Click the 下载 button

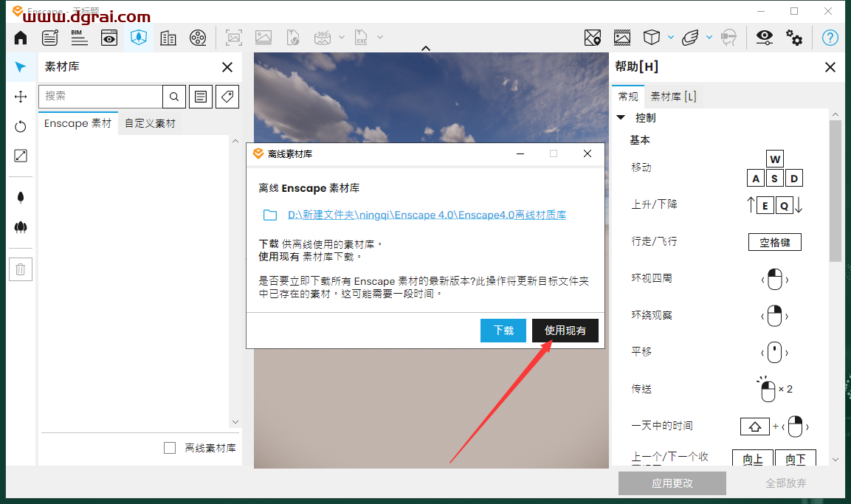click(x=503, y=331)
